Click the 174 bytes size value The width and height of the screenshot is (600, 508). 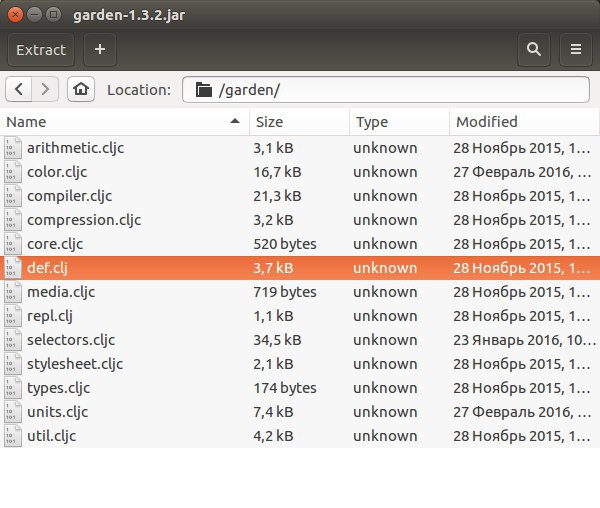(x=285, y=389)
